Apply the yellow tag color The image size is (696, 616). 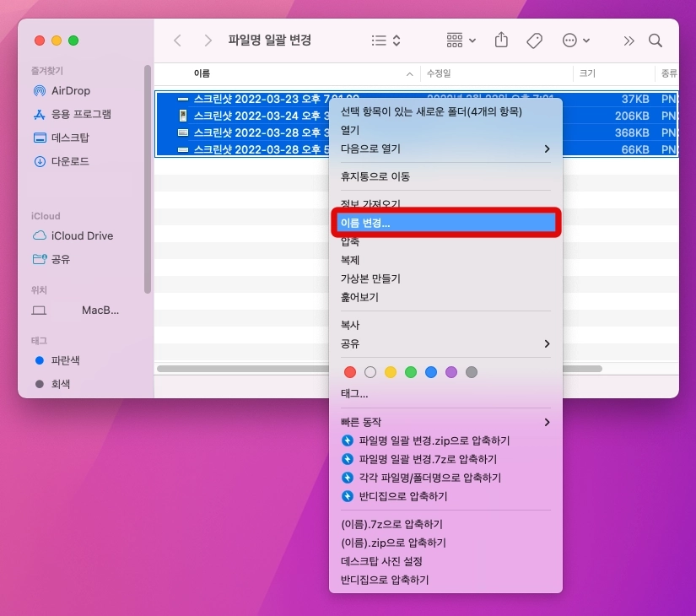coord(391,372)
